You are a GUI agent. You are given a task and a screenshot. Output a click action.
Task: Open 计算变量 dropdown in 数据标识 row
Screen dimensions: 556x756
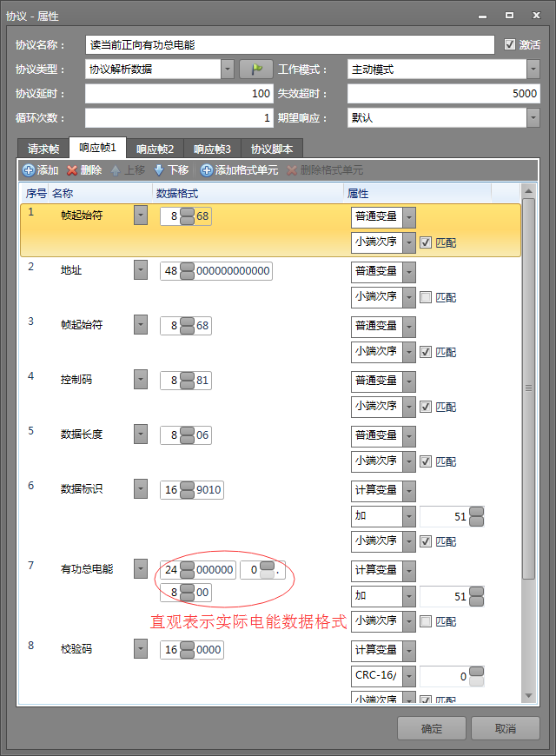[x=409, y=491]
